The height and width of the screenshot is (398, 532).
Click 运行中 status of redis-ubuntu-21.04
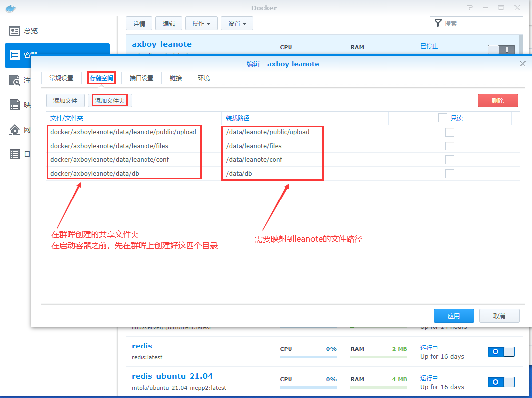coord(429,378)
